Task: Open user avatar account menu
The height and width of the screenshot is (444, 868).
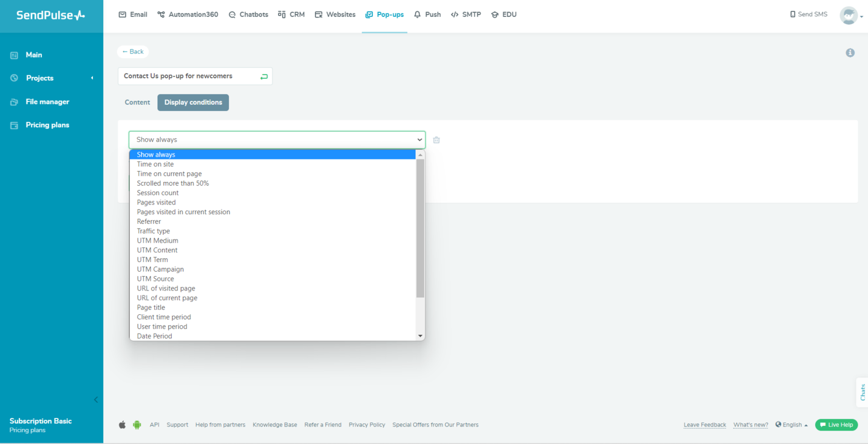Action: tap(850, 15)
